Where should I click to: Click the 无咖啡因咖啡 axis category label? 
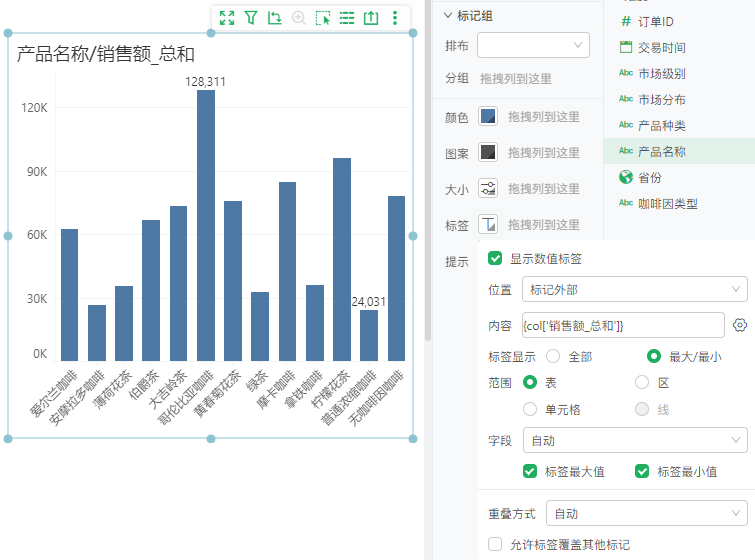[375, 397]
